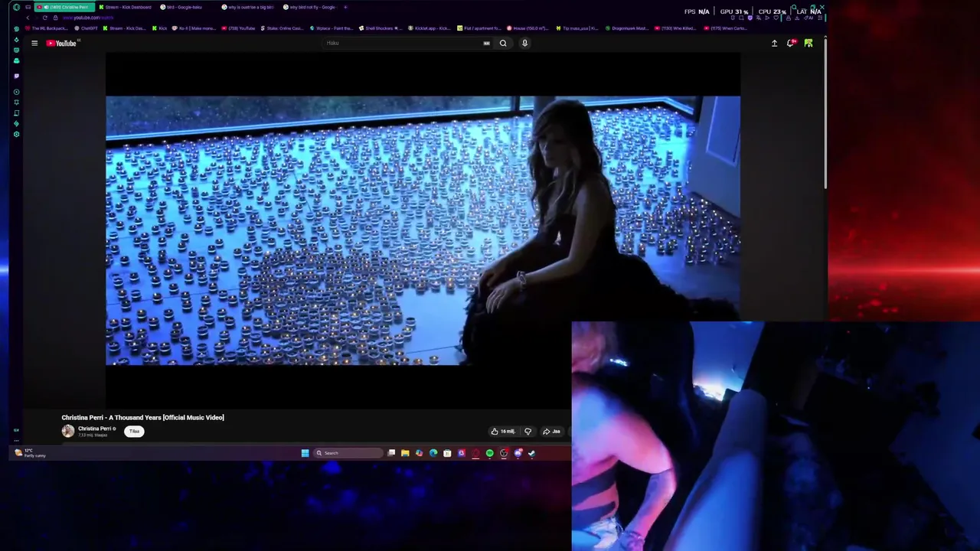Subscribe using the Tilaa button
Image resolution: width=980 pixels, height=551 pixels.
134,431
